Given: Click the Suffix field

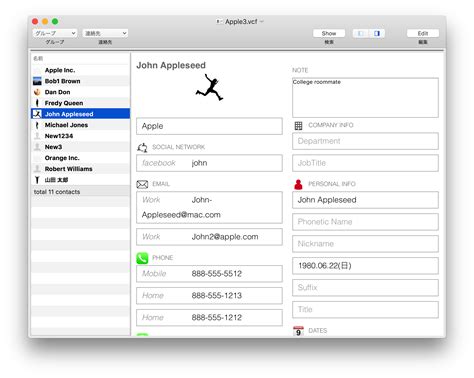Looking at the screenshot, I should [x=365, y=288].
